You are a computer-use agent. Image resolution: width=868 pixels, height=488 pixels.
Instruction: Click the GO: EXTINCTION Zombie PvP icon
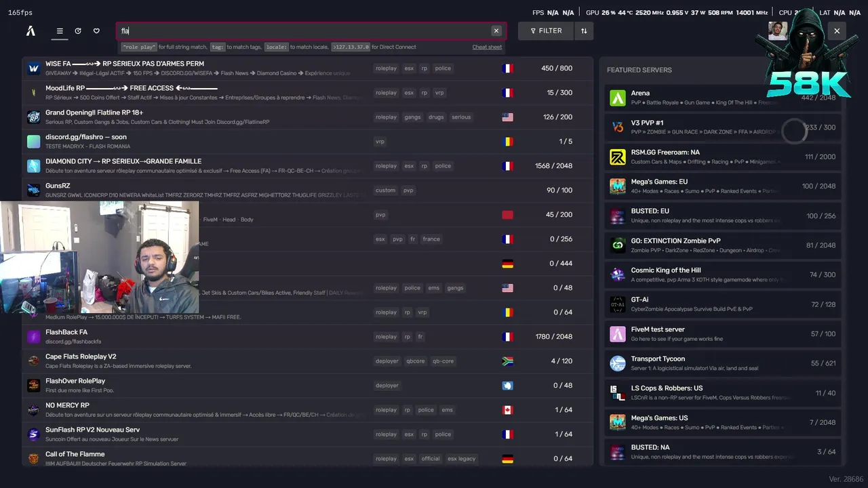pos(618,245)
